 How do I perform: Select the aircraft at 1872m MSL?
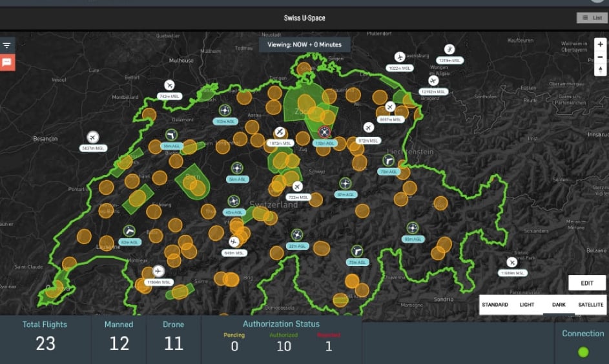point(280,132)
